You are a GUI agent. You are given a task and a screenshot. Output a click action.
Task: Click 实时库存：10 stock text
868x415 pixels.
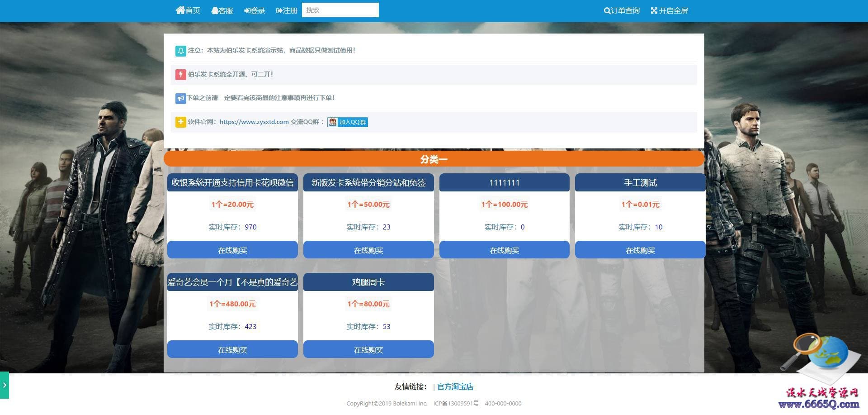[640, 227]
